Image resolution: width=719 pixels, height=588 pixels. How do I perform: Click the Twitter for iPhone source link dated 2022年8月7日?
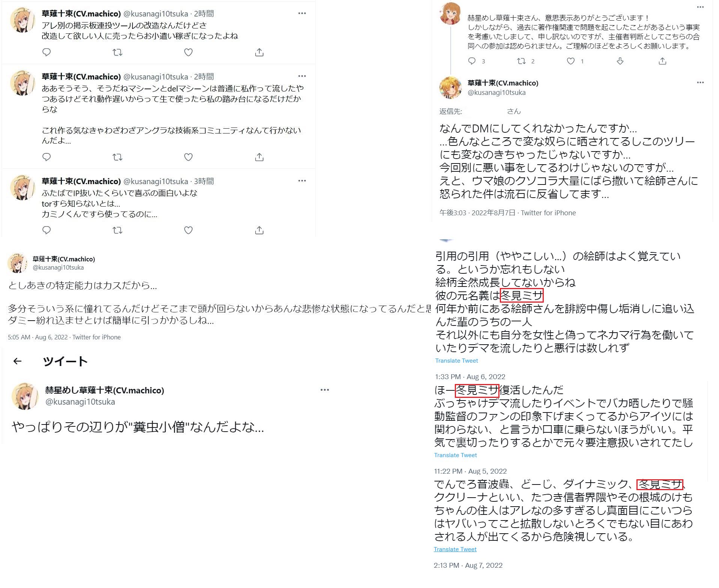pos(548,213)
